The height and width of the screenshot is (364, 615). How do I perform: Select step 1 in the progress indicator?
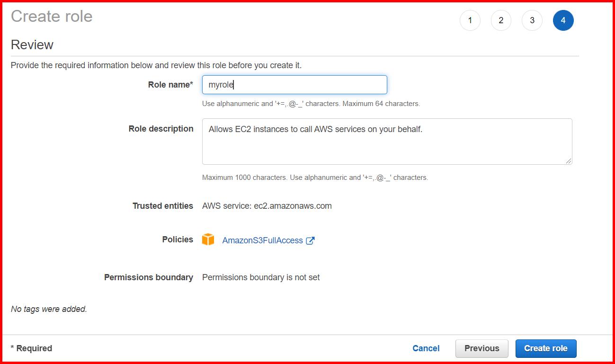[x=470, y=20]
